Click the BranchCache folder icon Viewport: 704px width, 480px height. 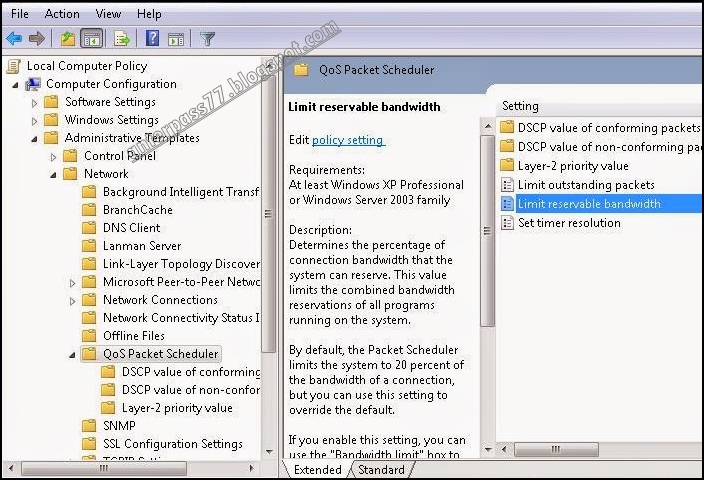click(x=89, y=210)
